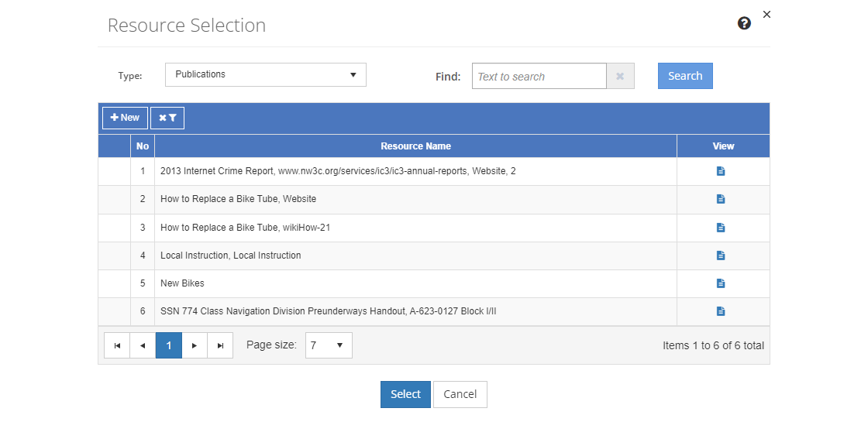This screenshot has height=422, width=868.
Task: Click the No column header
Action: [143, 146]
